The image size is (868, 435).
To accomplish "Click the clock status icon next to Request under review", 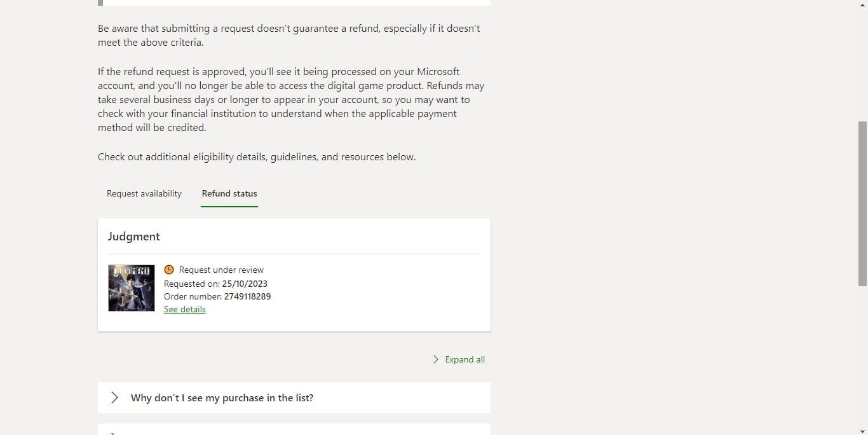I will point(168,270).
